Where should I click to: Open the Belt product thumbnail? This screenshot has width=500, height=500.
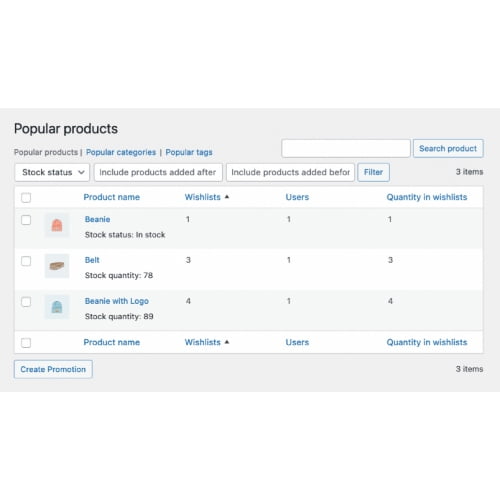57,266
